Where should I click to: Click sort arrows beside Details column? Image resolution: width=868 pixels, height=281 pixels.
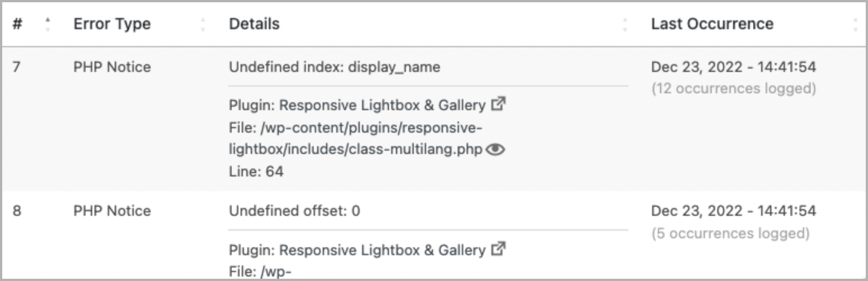click(625, 25)
